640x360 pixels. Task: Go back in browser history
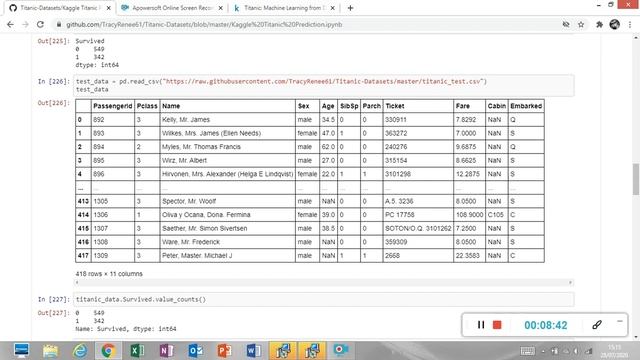point(11,24)
